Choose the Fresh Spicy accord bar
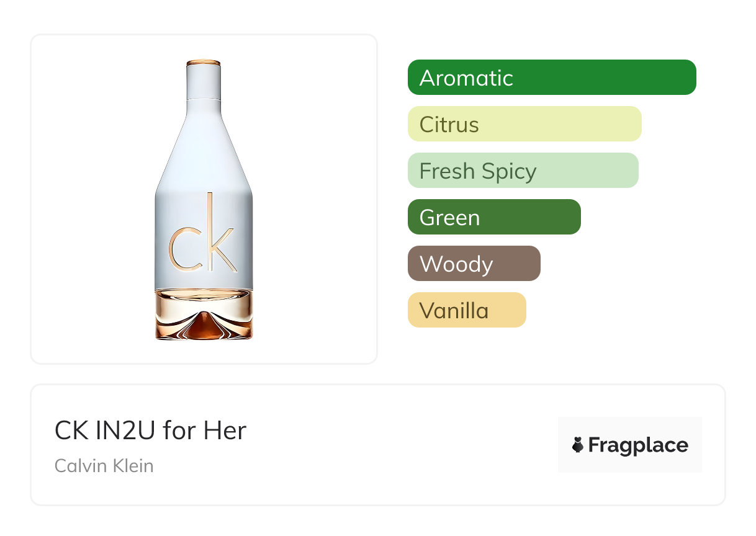This screenshot has width=756, height=536. 523,171
